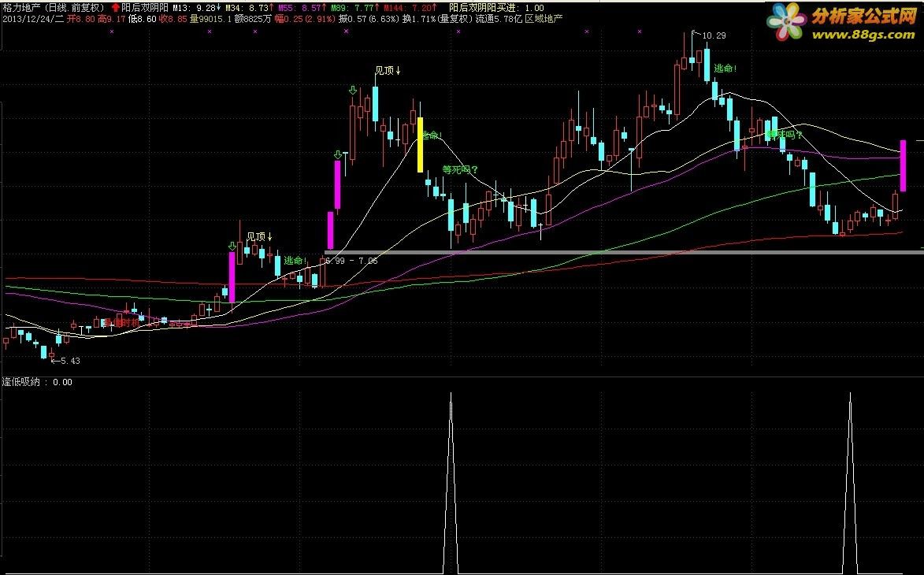Click the turnover amount 额8825万
This screenshot has width=924, height=575.
pyautogui.click(x=254, y=18)
